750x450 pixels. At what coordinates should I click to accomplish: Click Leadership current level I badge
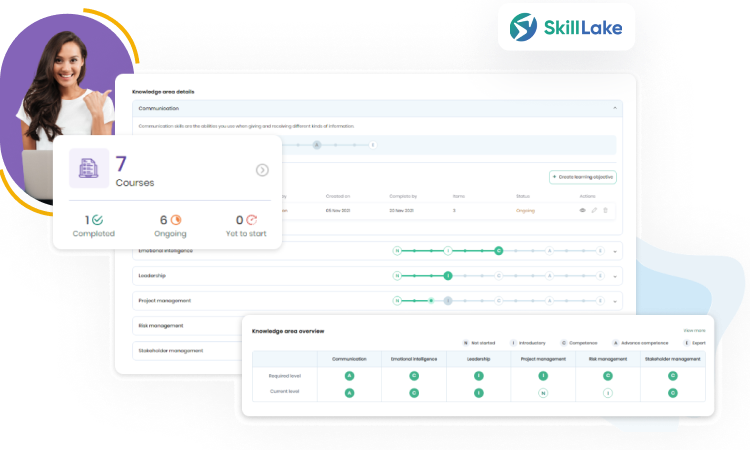[x=479, y=393]
